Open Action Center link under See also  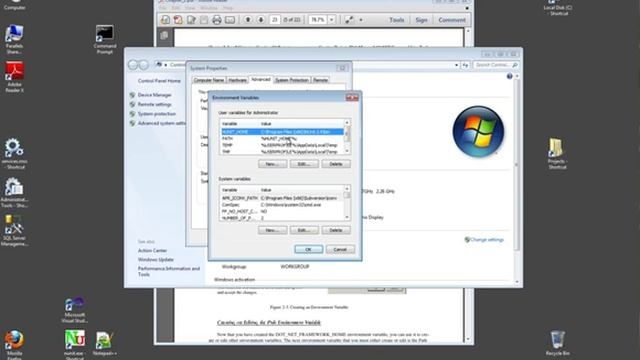152,251
